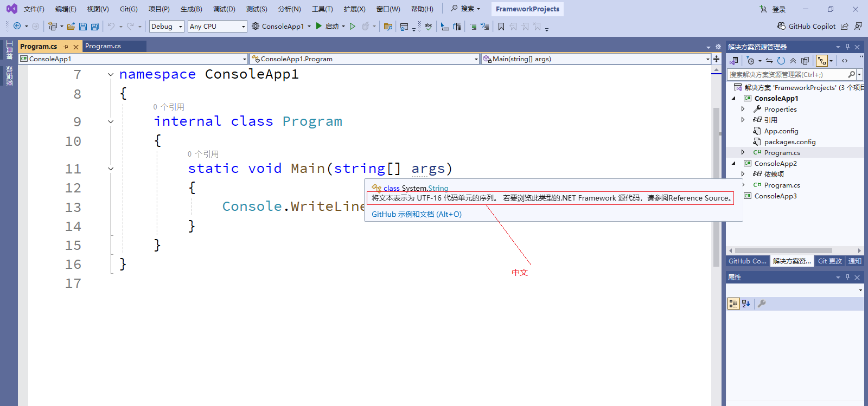
Task: Expand the Properties node in ConsoleApp1
Action: pyautogui.click(x=743, y=109)
